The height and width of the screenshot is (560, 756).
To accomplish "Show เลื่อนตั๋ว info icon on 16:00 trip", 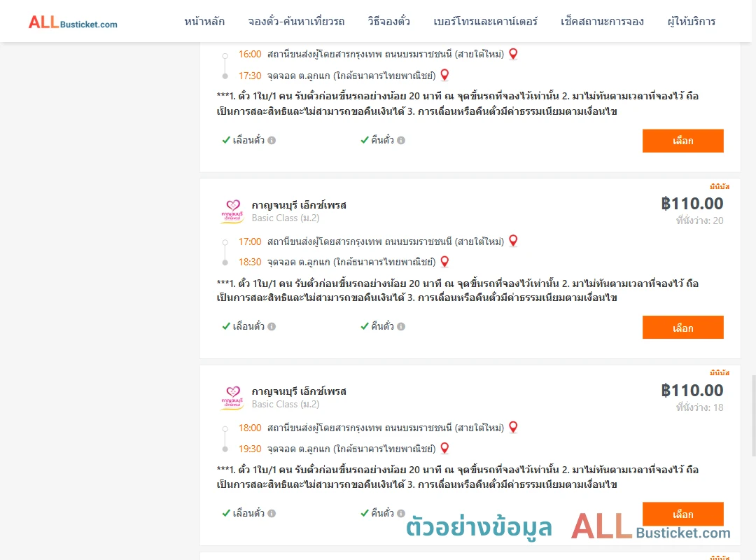I will coord(272,141).
